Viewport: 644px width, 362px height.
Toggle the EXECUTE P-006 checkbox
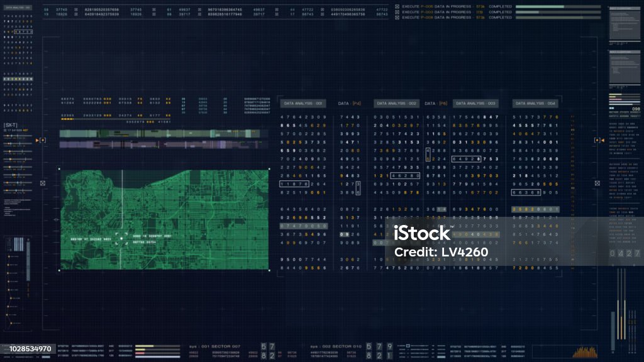[x=397, y=6]
